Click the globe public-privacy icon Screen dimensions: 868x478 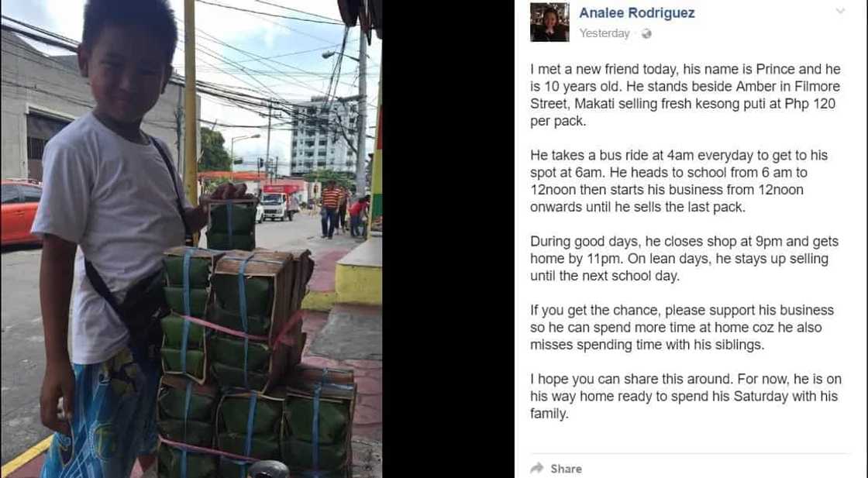click(x=646, y=34)
